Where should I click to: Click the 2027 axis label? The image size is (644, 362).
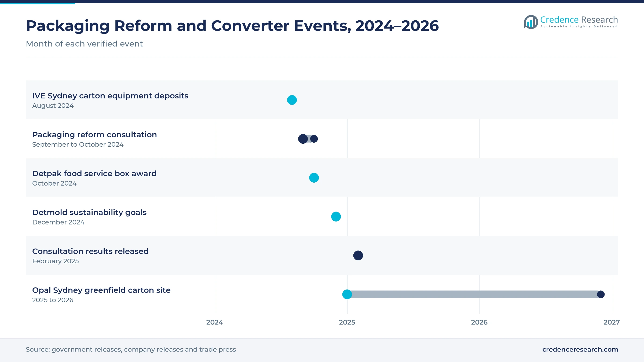coord(612,322)
